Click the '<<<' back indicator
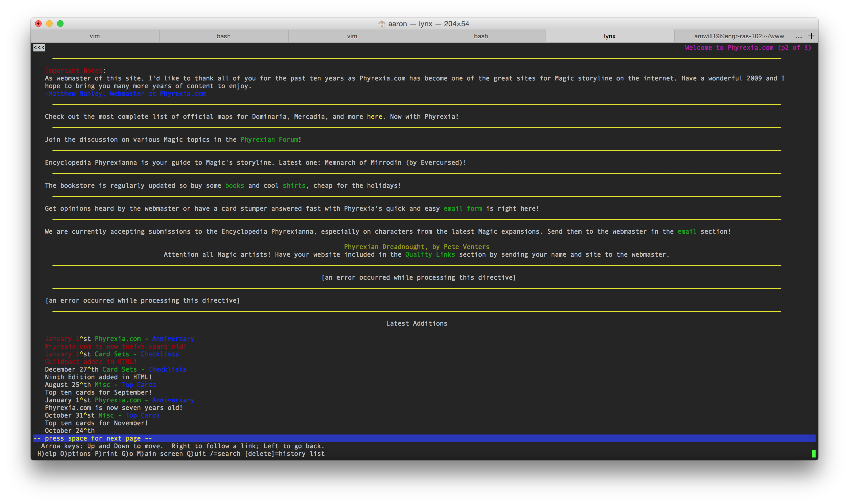The height and width of the screenshot is (504, 849). coord(39,48)
